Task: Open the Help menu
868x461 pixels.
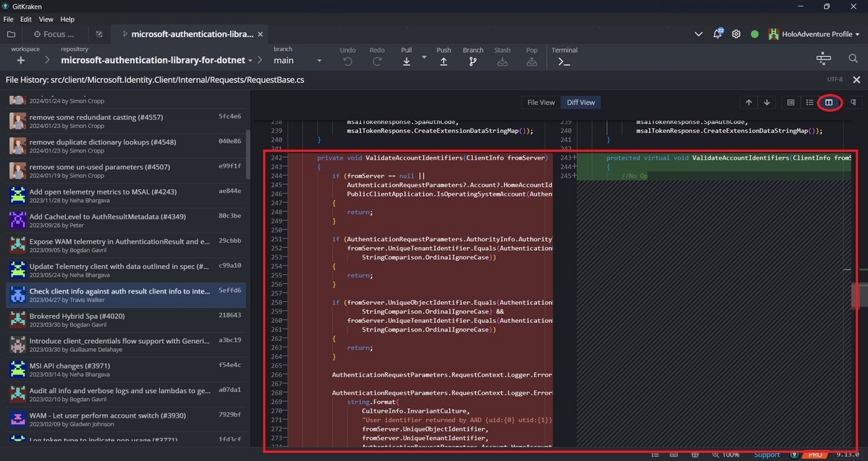Action: coord(67,20)
